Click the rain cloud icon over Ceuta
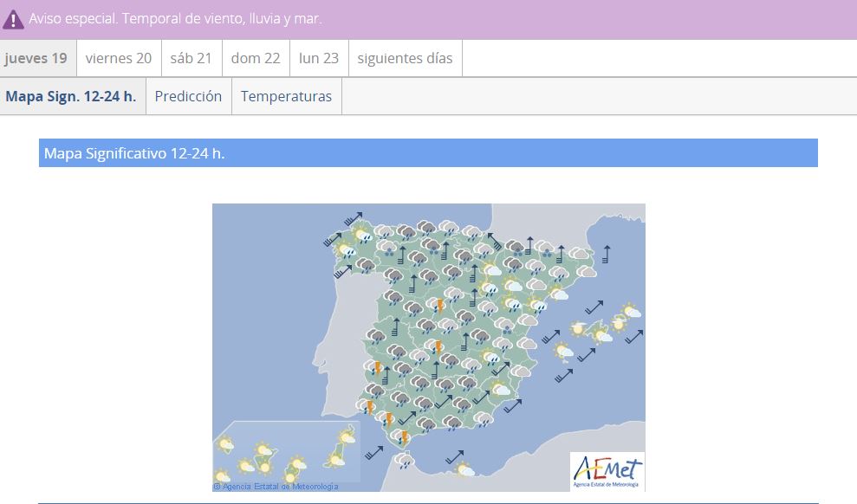 [404, 460]
